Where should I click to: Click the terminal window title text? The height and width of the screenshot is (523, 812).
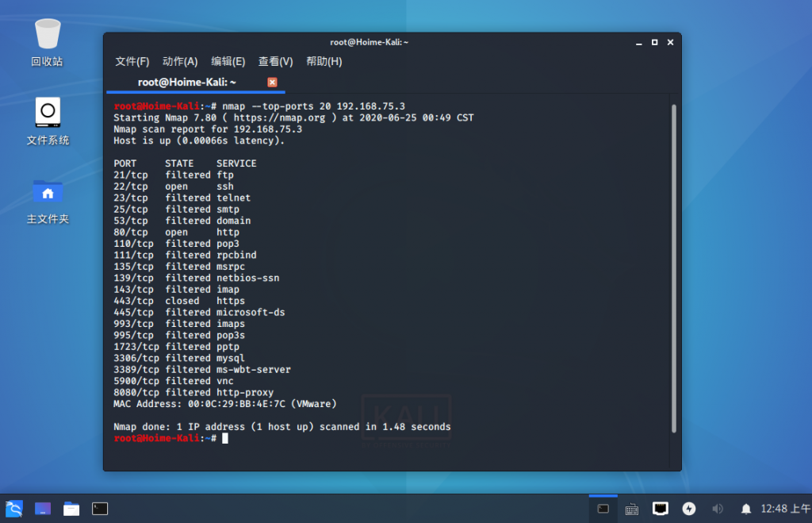coord(369,43)
